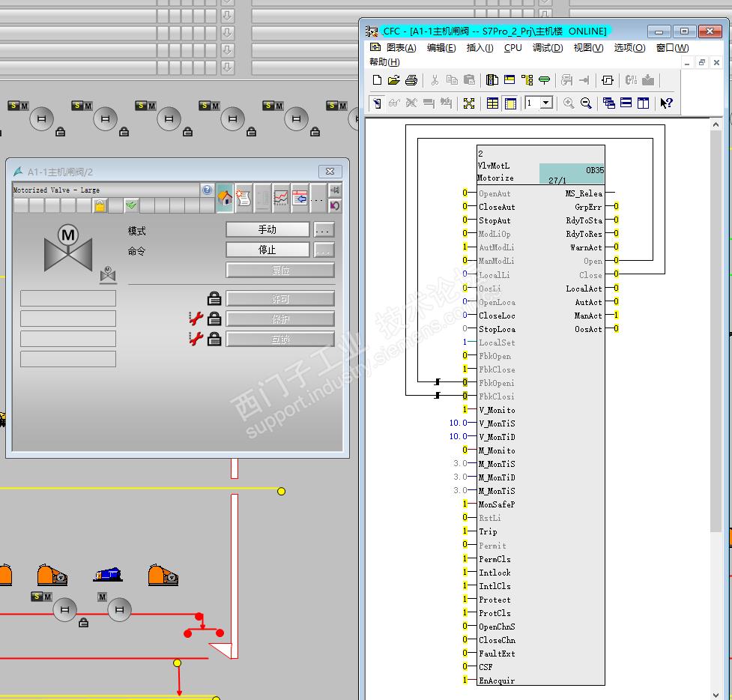Expand more faceplate views ellipsis in toolbar
The image size is (732, 700).
(x=318, y=199)
